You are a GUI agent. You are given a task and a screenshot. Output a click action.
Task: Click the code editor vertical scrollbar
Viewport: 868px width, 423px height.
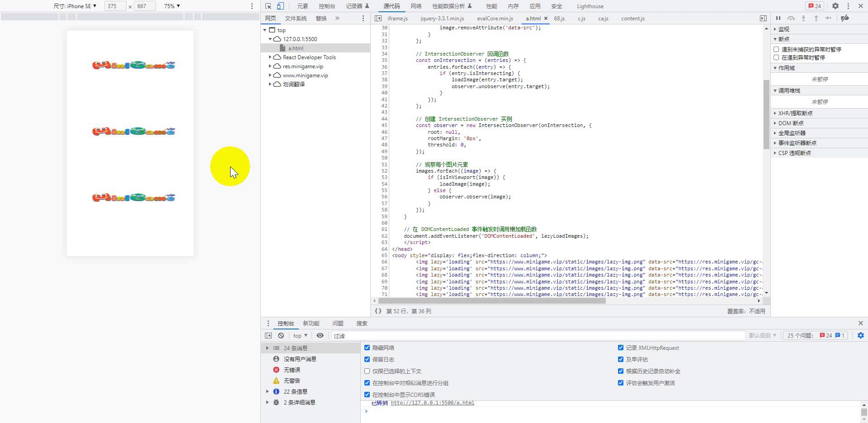[x=766, y=114]
